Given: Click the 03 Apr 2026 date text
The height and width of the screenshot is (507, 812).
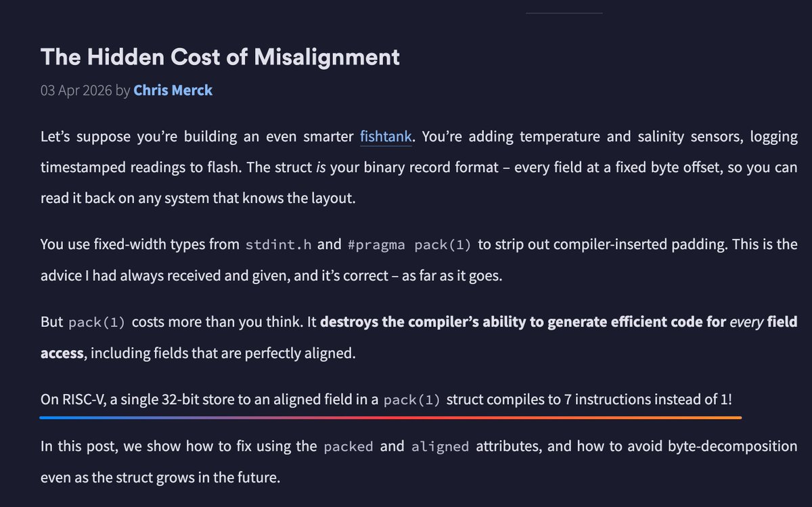Looking at the screenshot, I should click(x=76, y=90).
